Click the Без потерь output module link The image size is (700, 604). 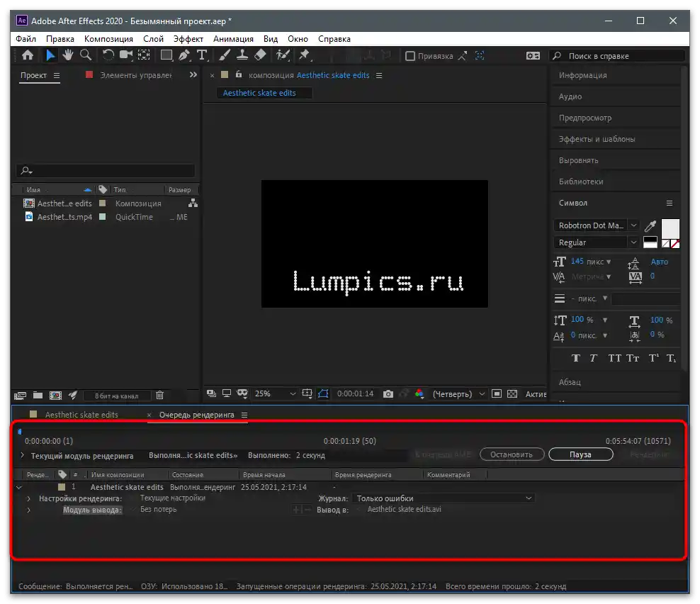[x=159, y=509]
